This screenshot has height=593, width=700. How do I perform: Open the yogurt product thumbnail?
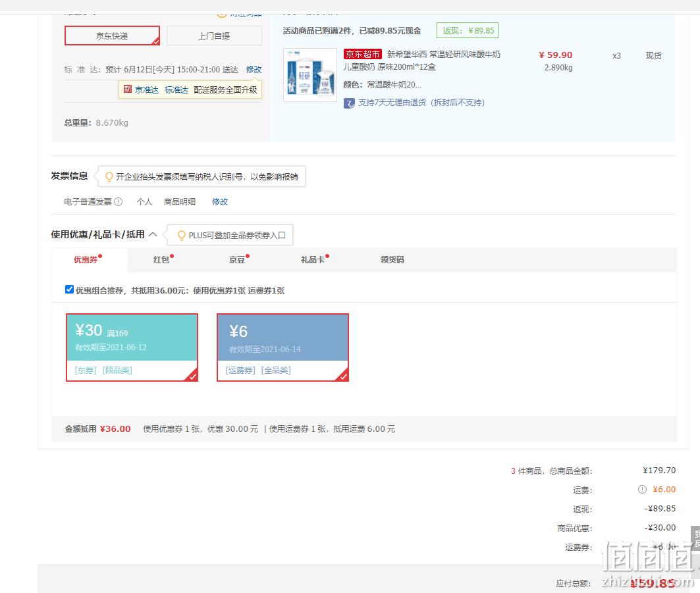310,75
